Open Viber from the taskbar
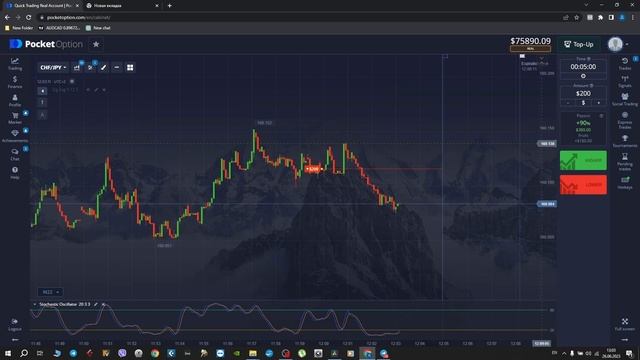The height and width of the screenshot is (360, 640). [122, 353]
